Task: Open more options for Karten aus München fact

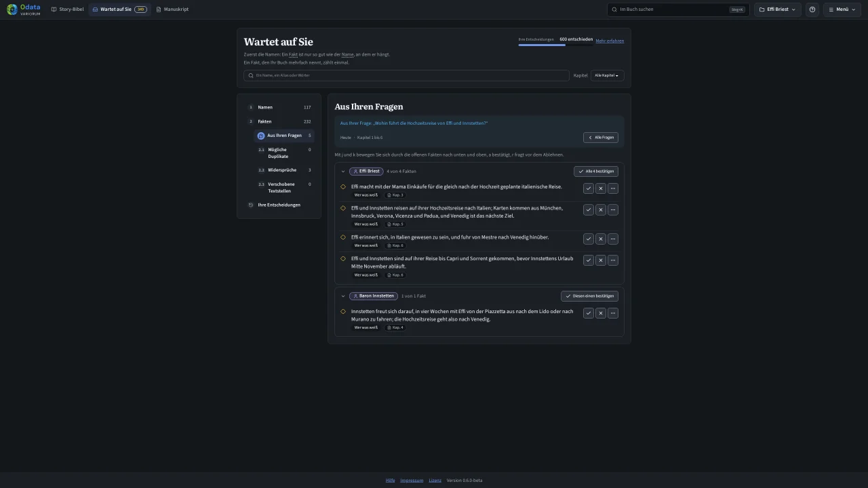Action: click(613, 210)
